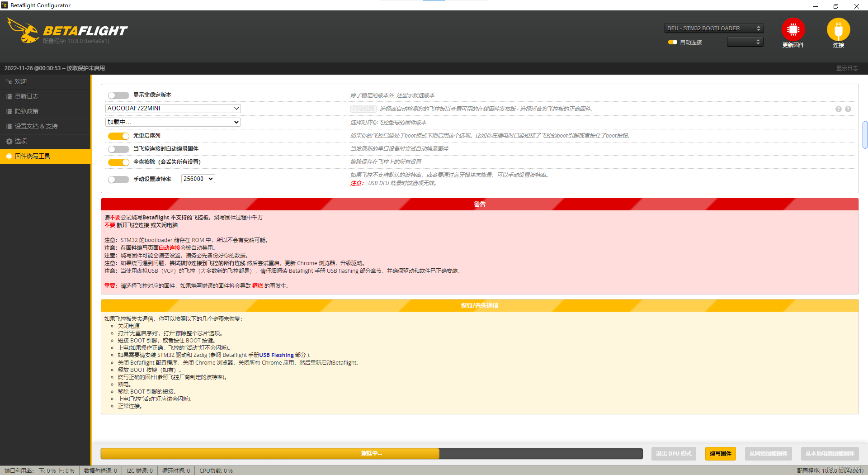The width and height of the screenshot is (868, 475).
Task: Open the AOCODAF722MINI board dropdown
Action: [173, 109]
